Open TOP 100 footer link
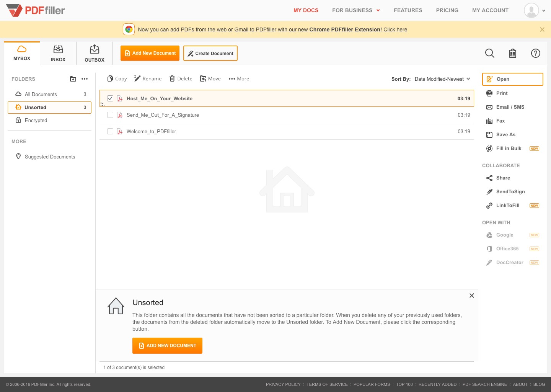551x392 pixels. pos(404,384)
